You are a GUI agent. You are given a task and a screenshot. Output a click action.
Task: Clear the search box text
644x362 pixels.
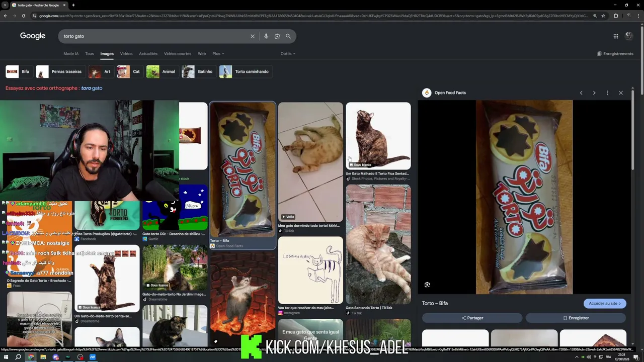pyautogui.click(x=253, y=36)
